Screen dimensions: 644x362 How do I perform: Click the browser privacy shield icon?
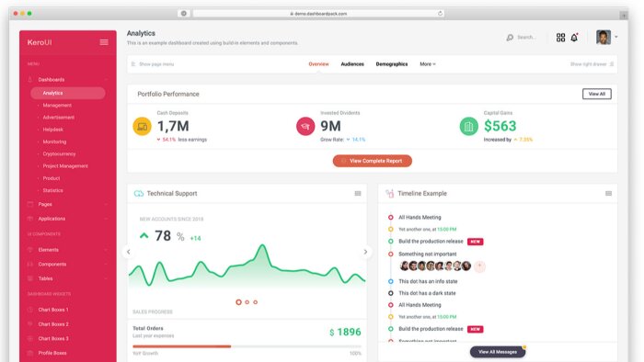tap(184, 14)
